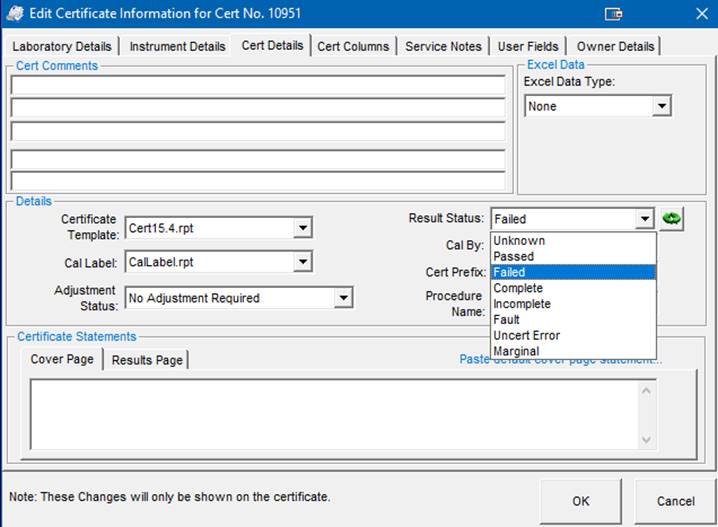The width and height of the screenshot is (718, 527).
Task: Click the cover page statement scrollbar down arrow
Action: (x=647, y=439)
